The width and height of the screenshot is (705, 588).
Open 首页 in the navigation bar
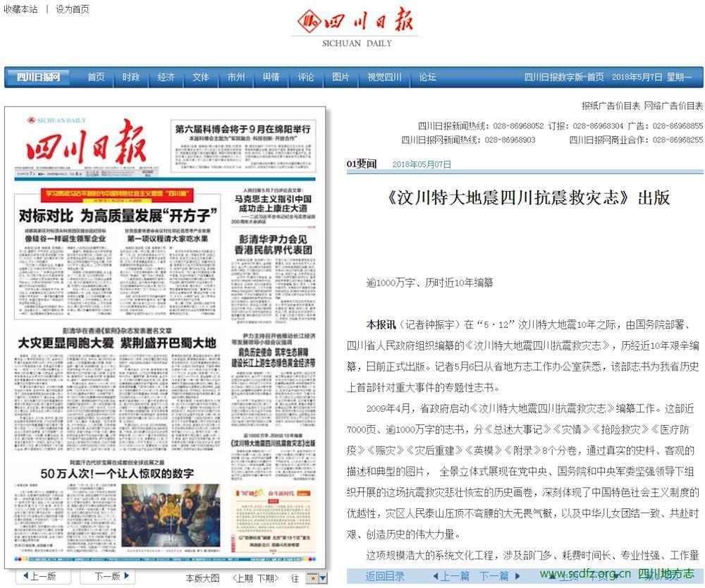(96, 78)
